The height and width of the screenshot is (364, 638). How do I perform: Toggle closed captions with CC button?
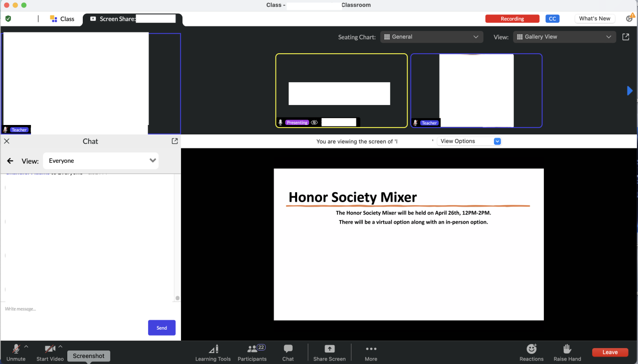[552, 19]
